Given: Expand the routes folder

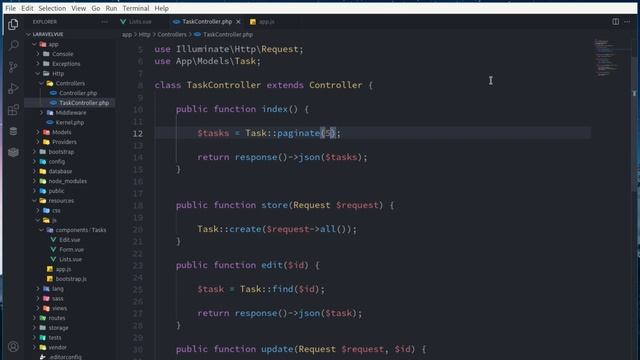Looking at the screenshot, I should click(57, 318).
